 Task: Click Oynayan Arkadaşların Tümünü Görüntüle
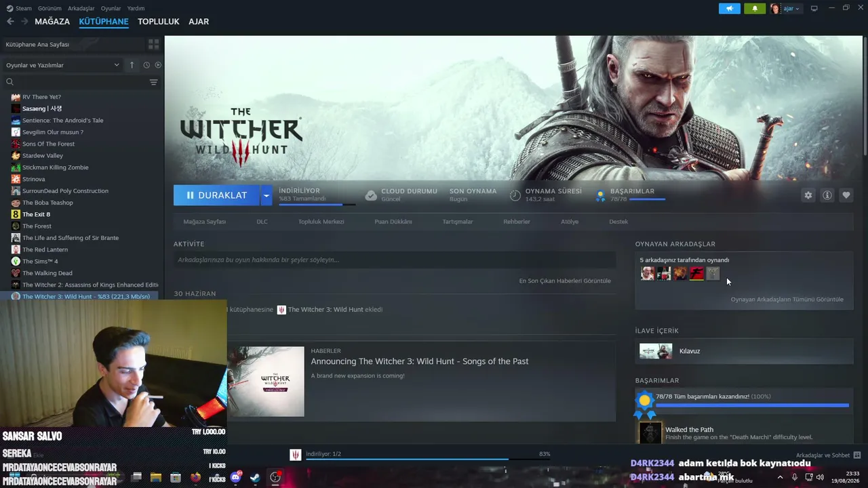(x=787, y=300)
